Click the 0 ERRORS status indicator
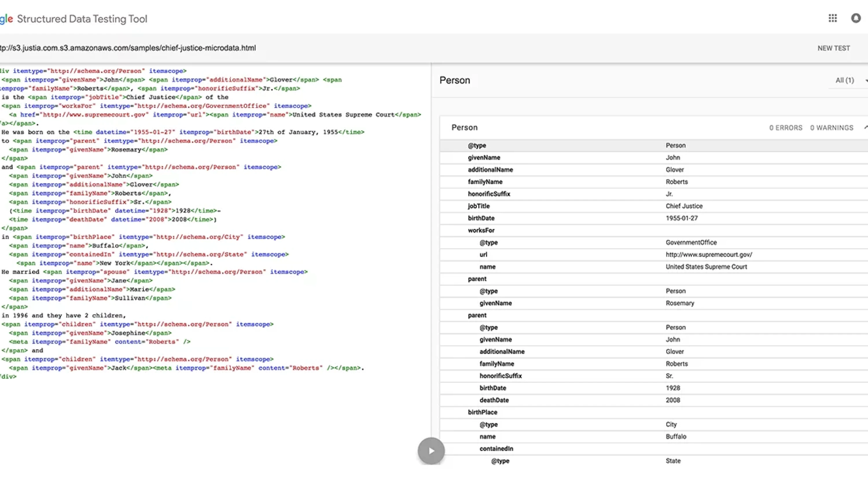Image resolution: width=868 pixels, height=489 pixels. (x=786, y=128)
